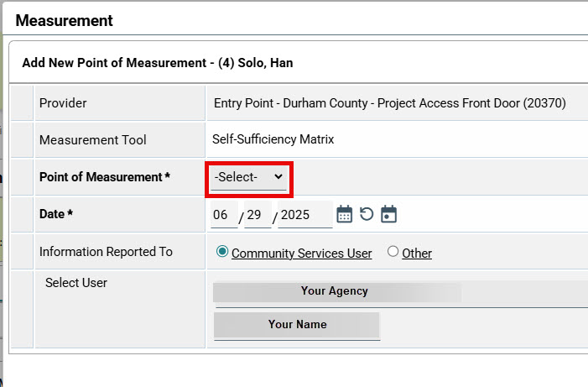Screen dimensions: 588x387
Task: Click the circular-arrow date reset icon
Action: [x=367, y=214]
